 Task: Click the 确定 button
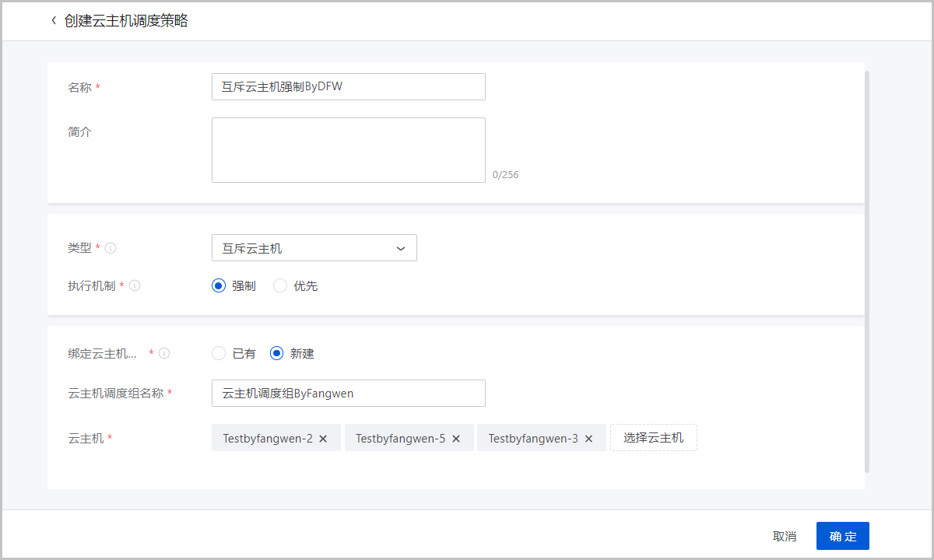[x=842, y=536]
